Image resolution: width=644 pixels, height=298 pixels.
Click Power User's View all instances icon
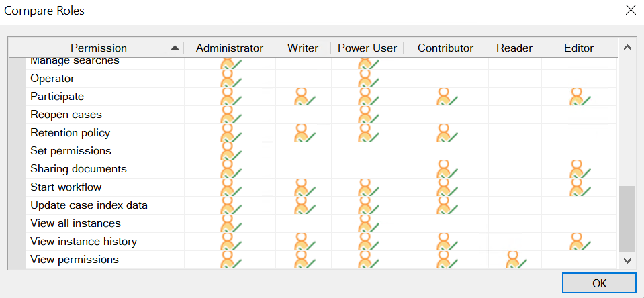(368, 223)
